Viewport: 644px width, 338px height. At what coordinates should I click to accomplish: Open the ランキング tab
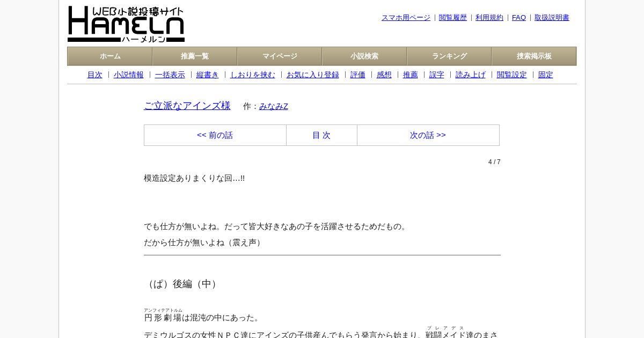[x=449, y=56]
